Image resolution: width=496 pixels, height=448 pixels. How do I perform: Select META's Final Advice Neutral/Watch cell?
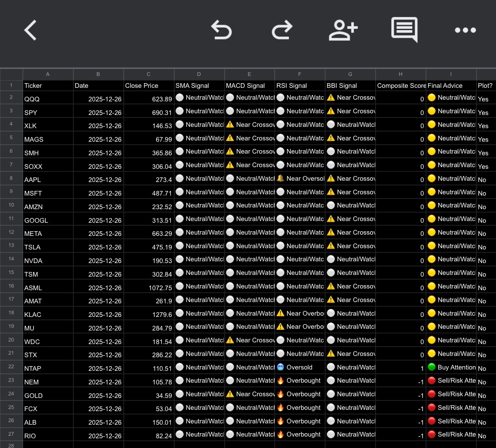pos(451,232)
